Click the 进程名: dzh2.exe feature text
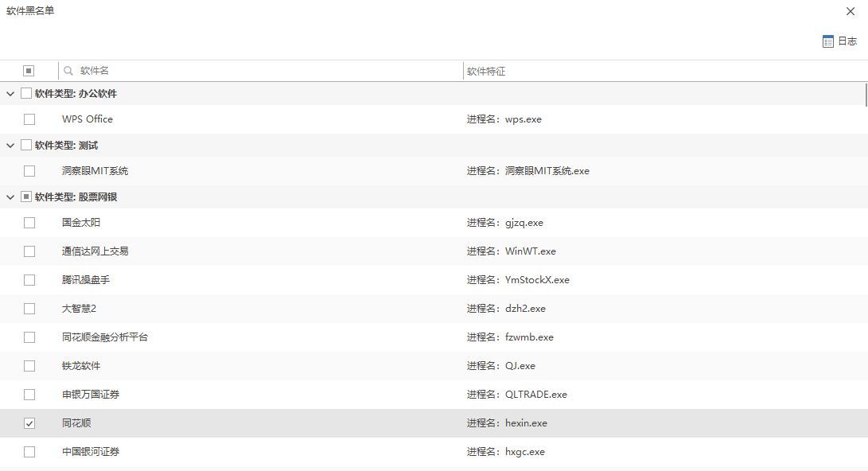Screen dimensions: 868x471 506,309
